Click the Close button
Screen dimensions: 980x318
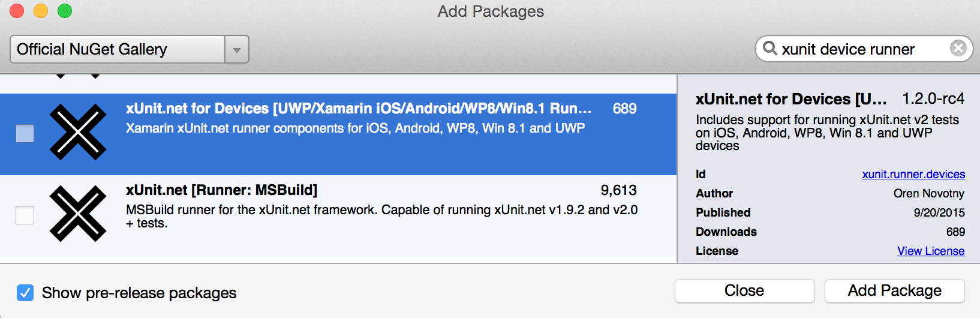[744, 290]
